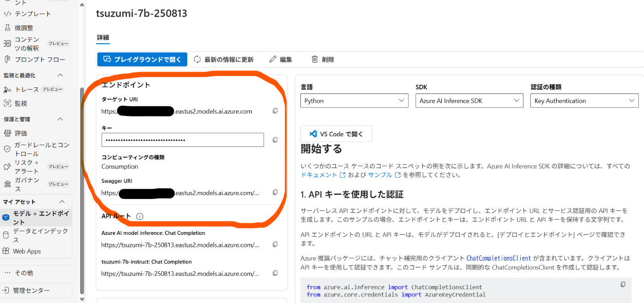This screenshot has height=303, width=644.
Task: Click the Swagger URI address text
Action: click(x=180, y=193)
